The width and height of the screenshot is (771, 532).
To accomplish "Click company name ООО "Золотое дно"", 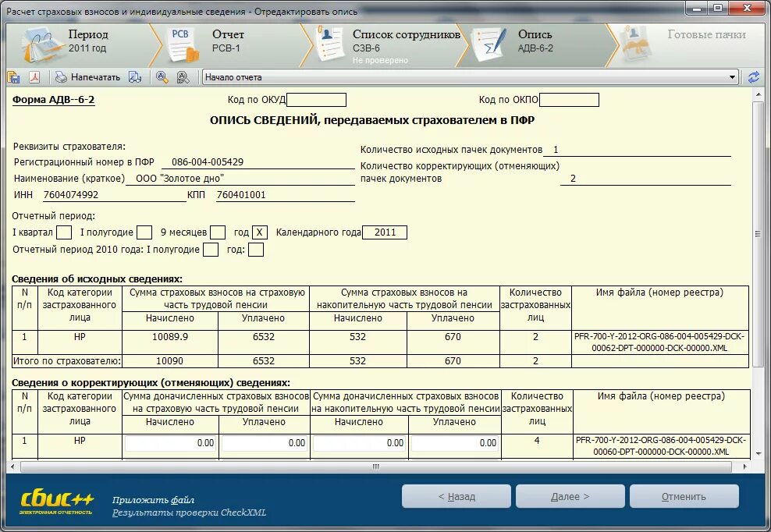I will click(179, 179).
